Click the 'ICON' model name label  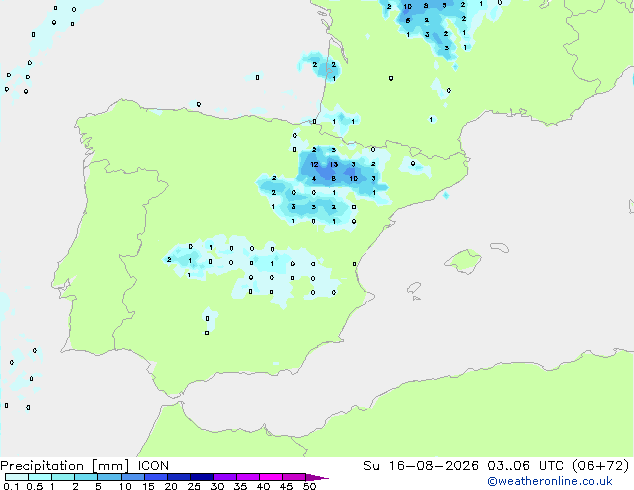tap(153, 466)
